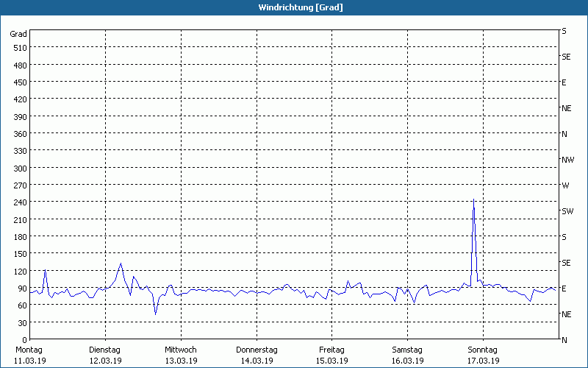This screenshot has width=588, height=368.
Task: Click the 240 degree axis label
Action: tap(19, 202)
